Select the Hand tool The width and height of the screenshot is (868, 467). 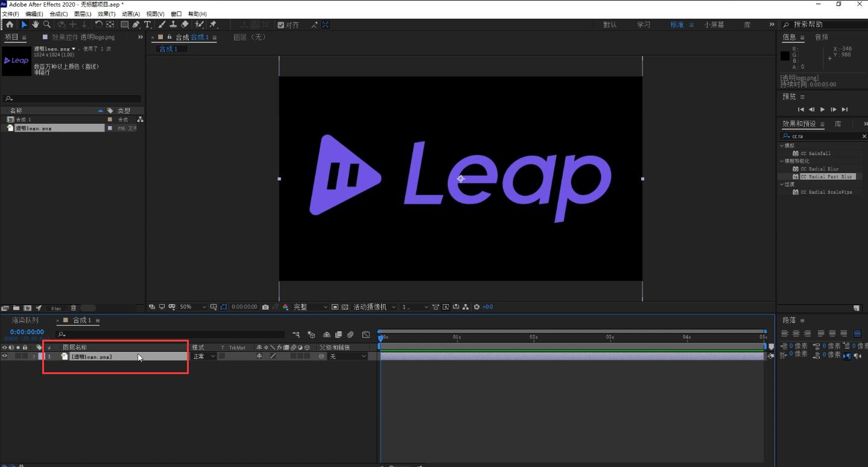pos(36,25)
